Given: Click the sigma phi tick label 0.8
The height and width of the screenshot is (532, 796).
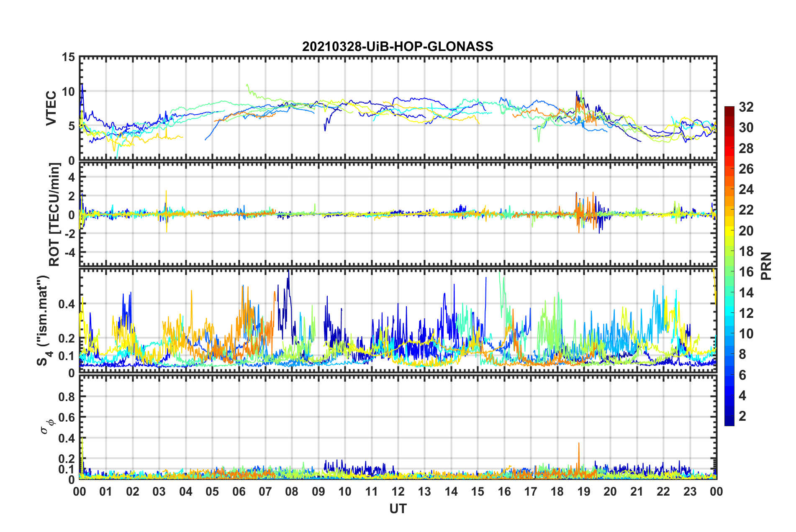Looking at the screenshot, I should pyautogui.click(x=67, y=396).
